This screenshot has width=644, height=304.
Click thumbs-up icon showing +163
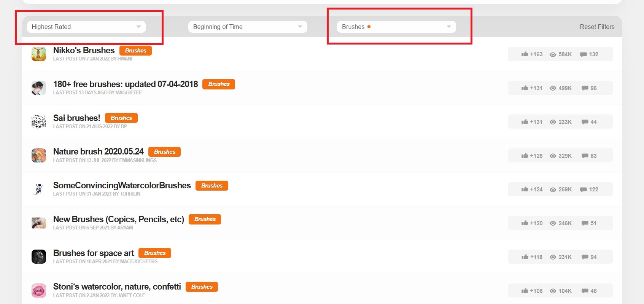tap(525, 54)
